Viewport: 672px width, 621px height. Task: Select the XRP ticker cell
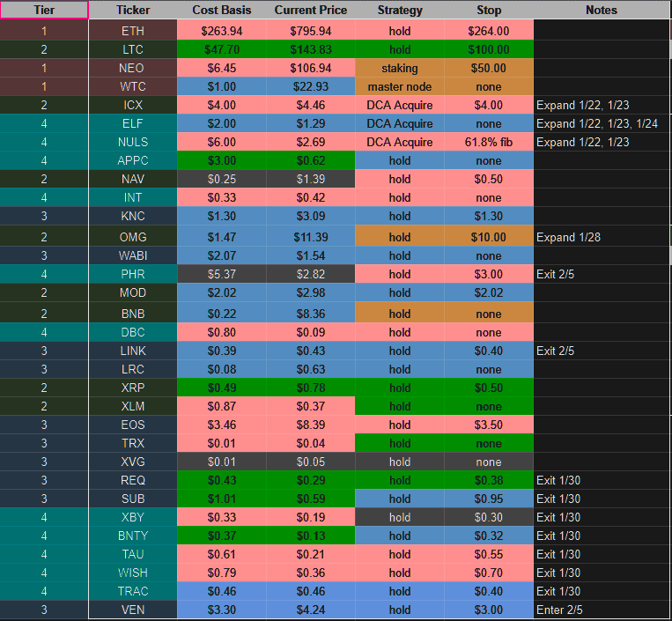coord(133,388)
